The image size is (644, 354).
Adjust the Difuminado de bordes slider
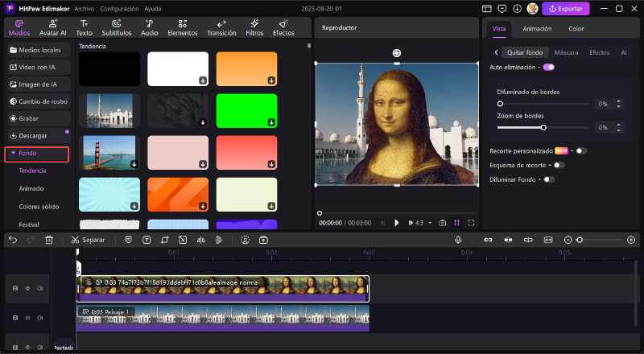pyautogui.click(x=543, y=104)
